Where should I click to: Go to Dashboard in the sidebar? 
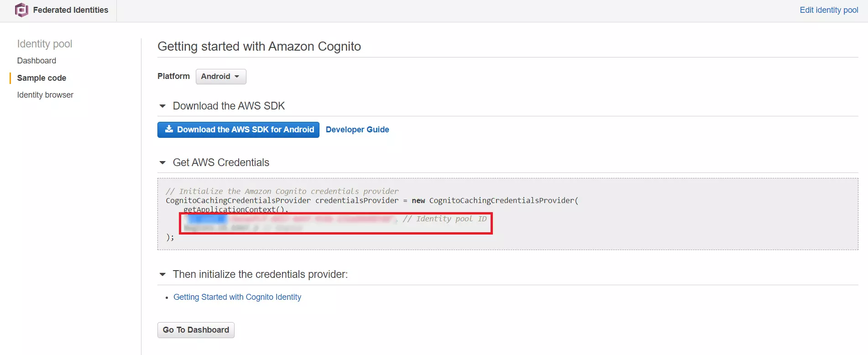tap(37, 61)
